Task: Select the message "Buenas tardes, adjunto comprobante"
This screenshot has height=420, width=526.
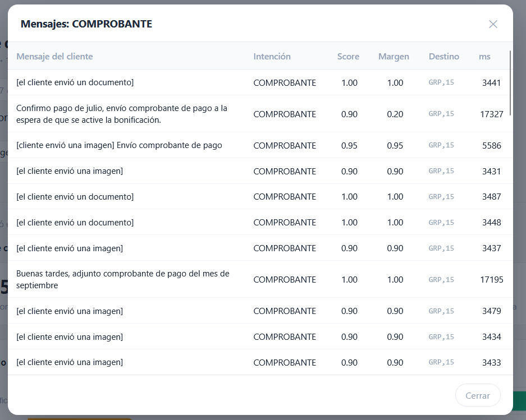Action: 123,279
